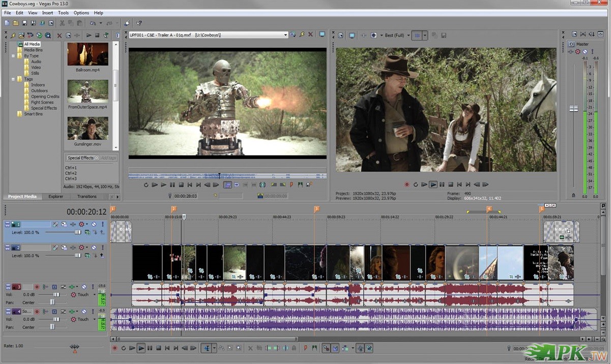Click the Undo arrow icon
Image resolution: width=611 pixels, height=364 pixels.
click(x=93, y=23)
